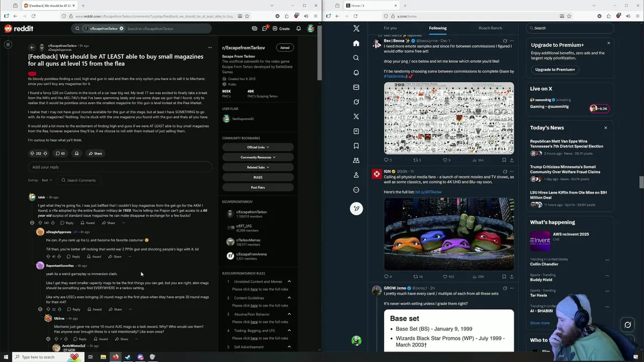This screenshot has width=644, height=362.
Task: Go back using the post back arrow
Action: 32,48
